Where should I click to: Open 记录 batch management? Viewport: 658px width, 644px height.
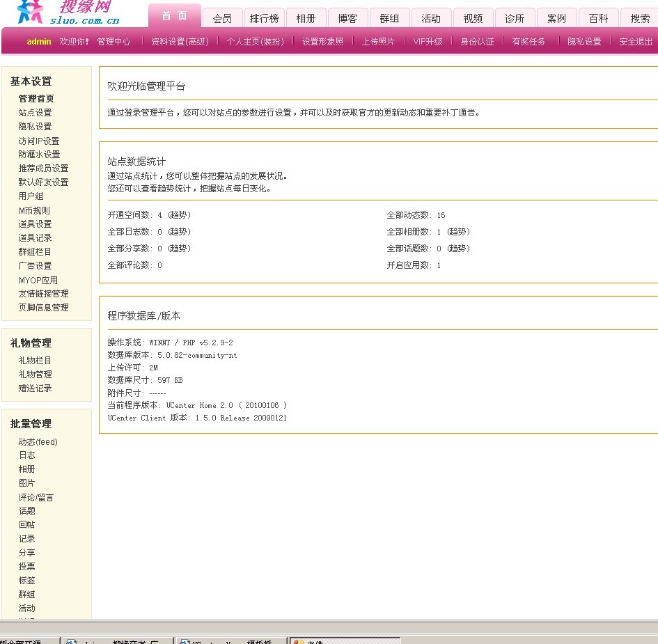pyautogui.click(x=27, y=539)
